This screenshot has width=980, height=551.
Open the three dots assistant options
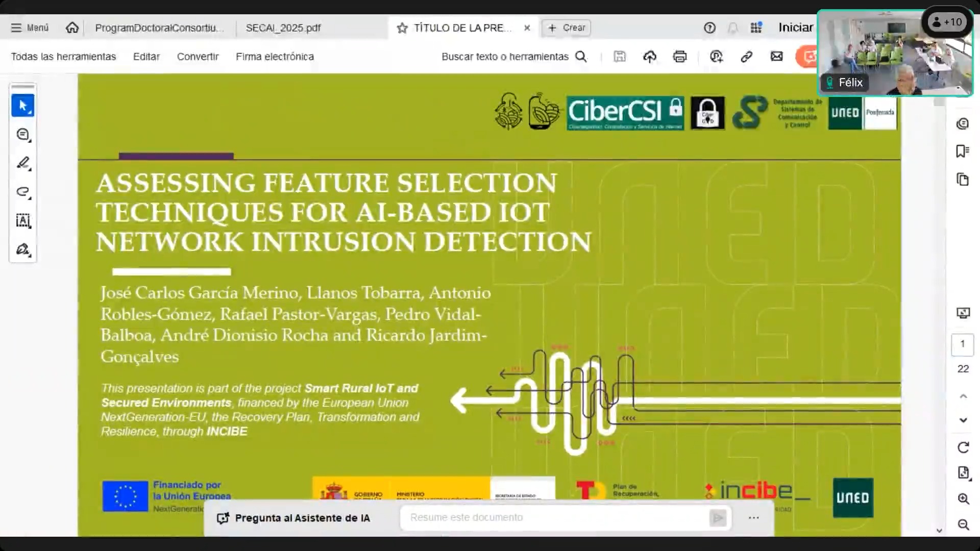click(x=754, y=518)
